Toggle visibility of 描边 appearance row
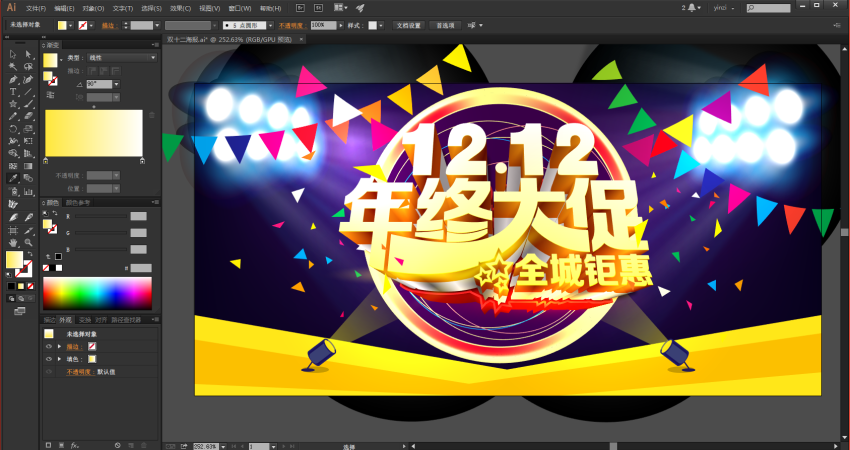Screen dimensions: 850x450 click(49, 346)
